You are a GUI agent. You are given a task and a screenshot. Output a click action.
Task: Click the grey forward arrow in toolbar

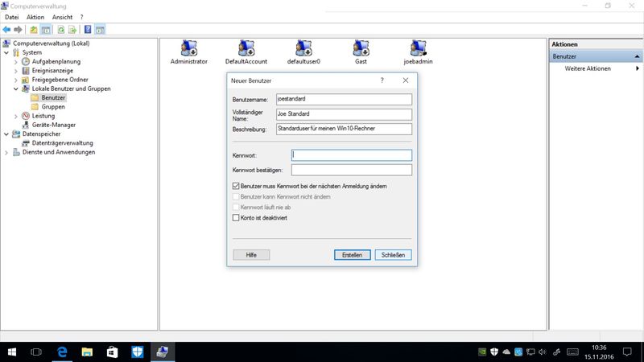point(18,30)
